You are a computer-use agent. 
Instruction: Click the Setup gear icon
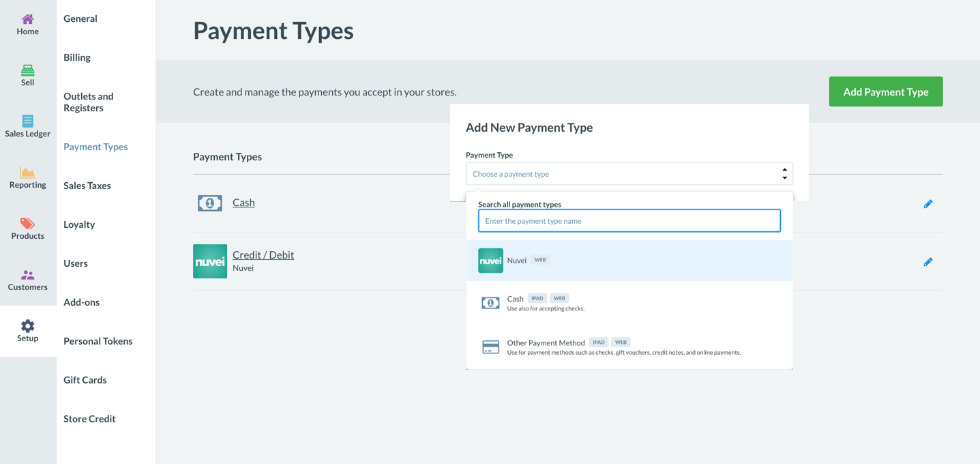coord(27,326)
